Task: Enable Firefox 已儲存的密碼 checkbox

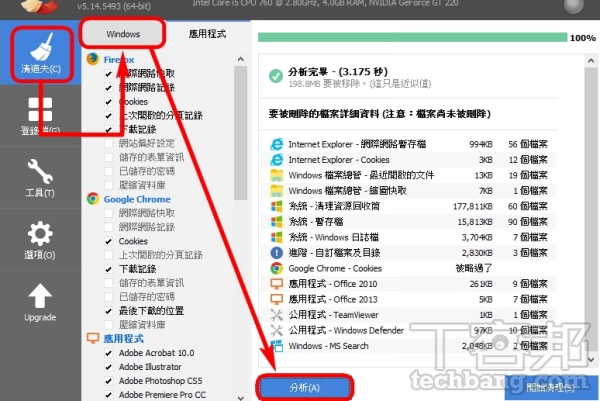Action: (x=109, y=171)
